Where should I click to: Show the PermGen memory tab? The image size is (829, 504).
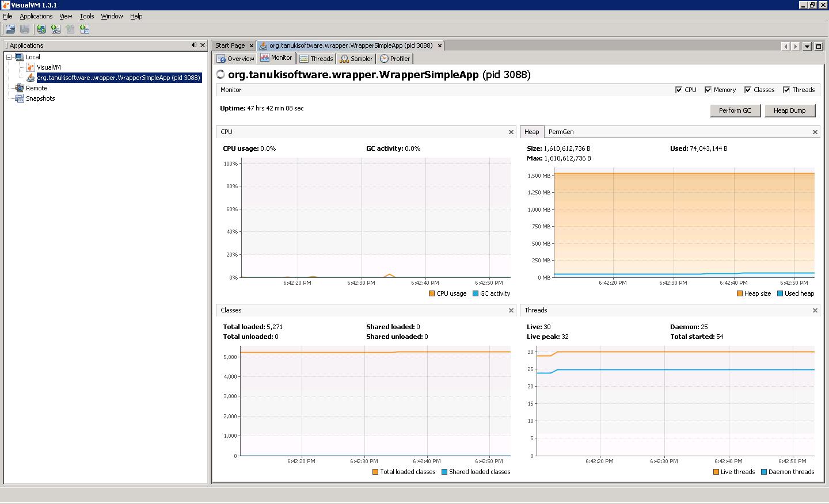pyautogui.click(x=561, y=132)
